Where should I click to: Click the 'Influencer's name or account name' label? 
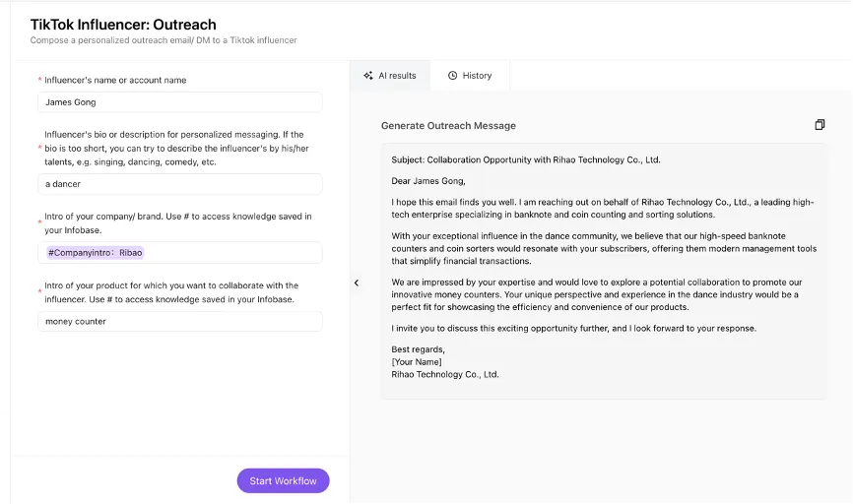(115, 80)
